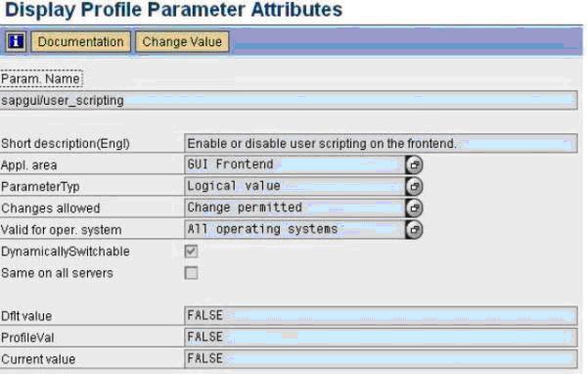Select the Change permitted field
This screenshot has width=588, height=374.
(294, 208)
